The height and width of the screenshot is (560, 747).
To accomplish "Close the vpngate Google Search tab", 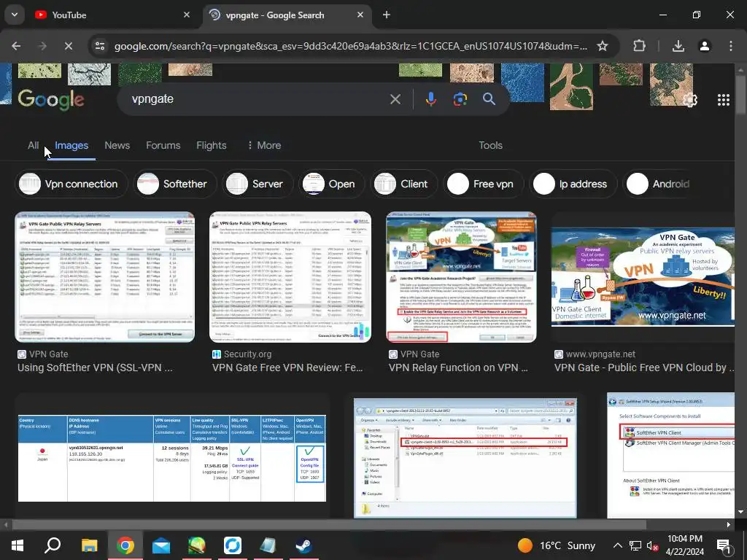I will (x=360, y=15).
